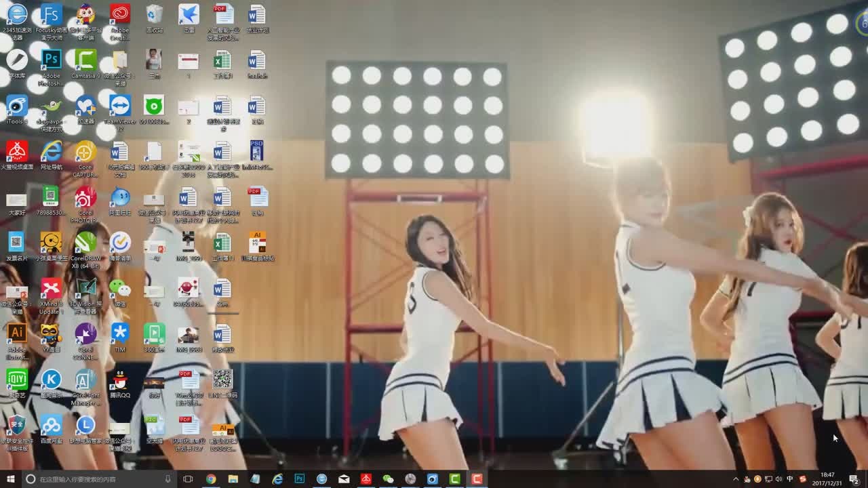
Task: Switch to Photoshop in the taskbar
Action: (x=299, y=479)
